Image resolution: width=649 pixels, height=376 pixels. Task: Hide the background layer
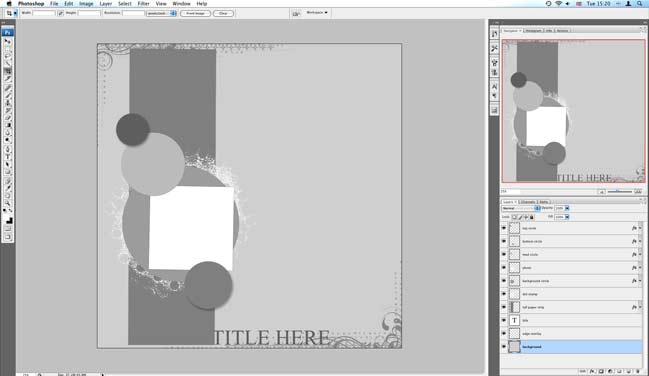pyautogui.click(x=504, y=347)
